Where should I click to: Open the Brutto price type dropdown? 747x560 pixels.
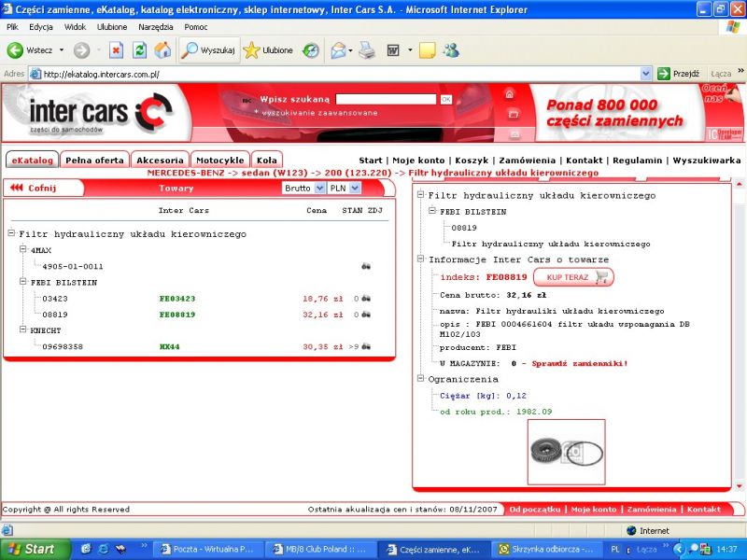pos(303,189)
